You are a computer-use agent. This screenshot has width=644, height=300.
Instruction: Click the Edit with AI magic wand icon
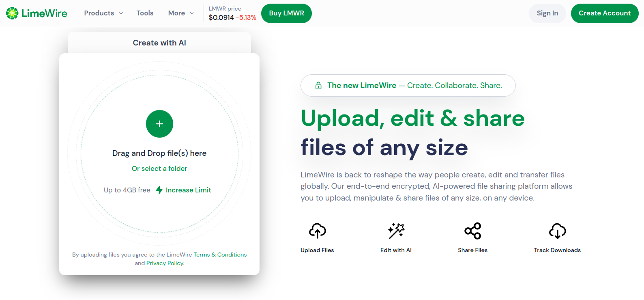(x=396, y=231)
